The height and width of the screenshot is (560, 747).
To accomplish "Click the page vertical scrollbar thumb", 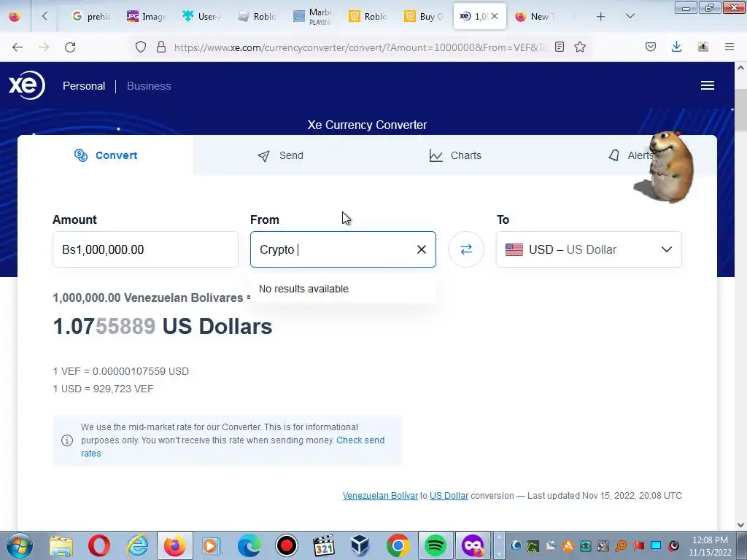I will click(741, 109).
